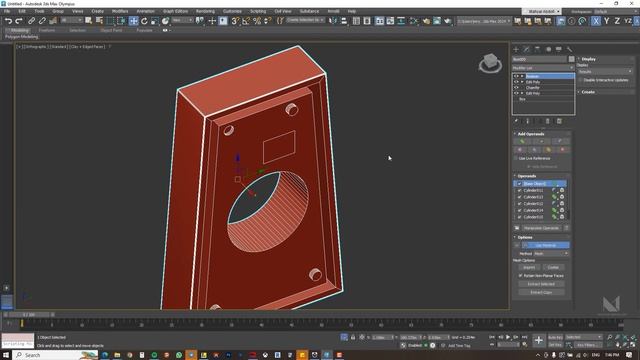Open the Hierarchy command panel tab
640x360 pixels.
[537, 49]
